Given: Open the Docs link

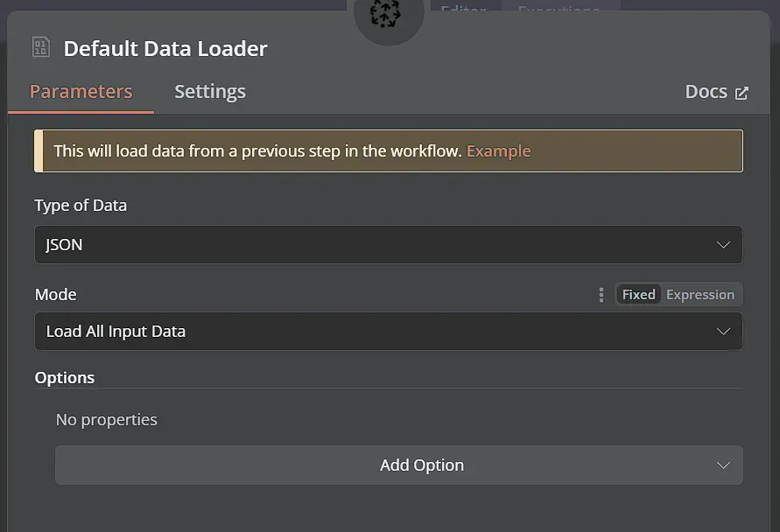Looking at the screenshot, I should 706,90.
